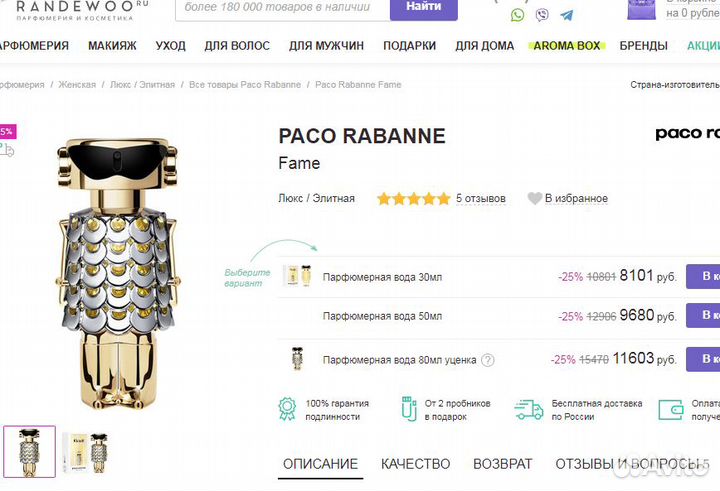Click В избранное link
This screenshot has width=720, height=491.
click(x=576, y=198)
